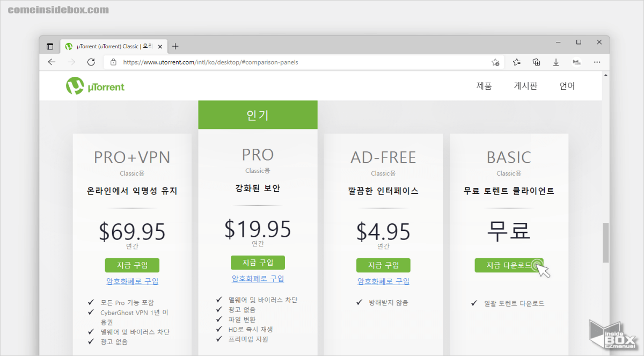Open 암호화폐로 구입 link under PRO
This screenshot has height=356, width=644.
258,279
